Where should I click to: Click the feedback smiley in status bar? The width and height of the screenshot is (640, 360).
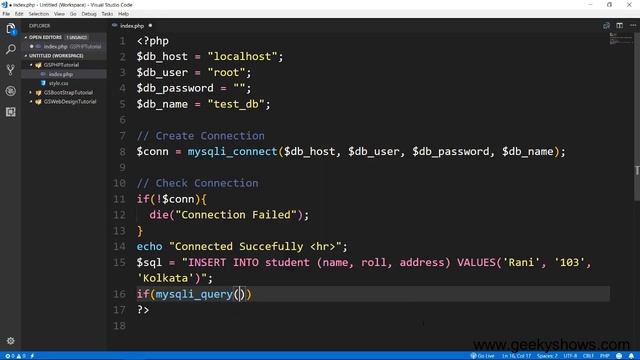(x=619, y=356)
